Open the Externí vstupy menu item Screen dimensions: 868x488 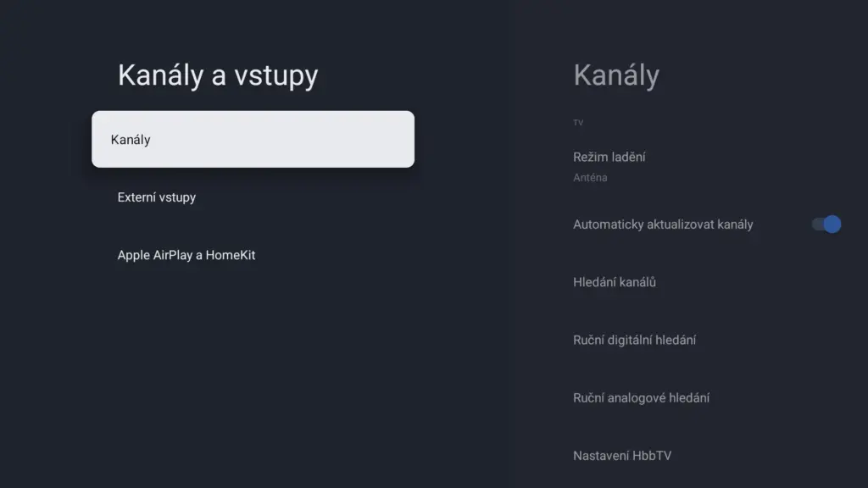157,197
